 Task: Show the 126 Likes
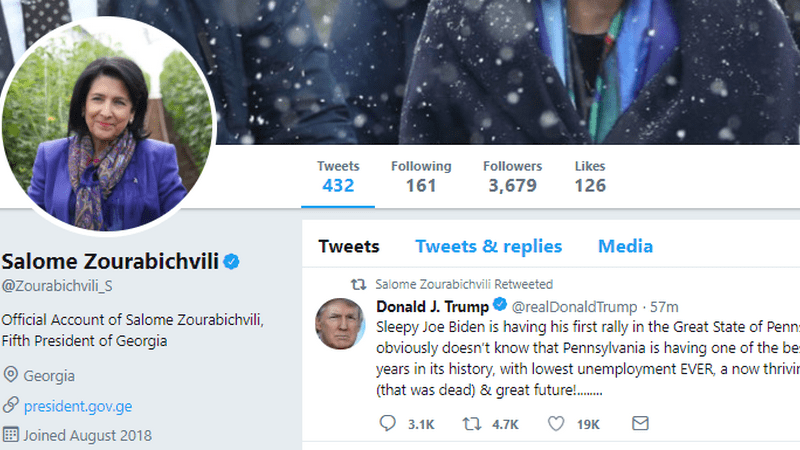[x=590, y=176]
